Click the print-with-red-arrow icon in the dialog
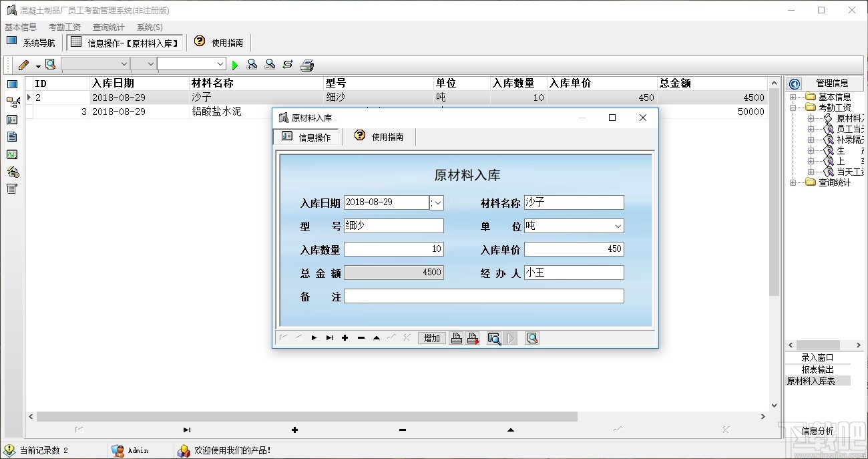868x459 pixels. (473, 338)
